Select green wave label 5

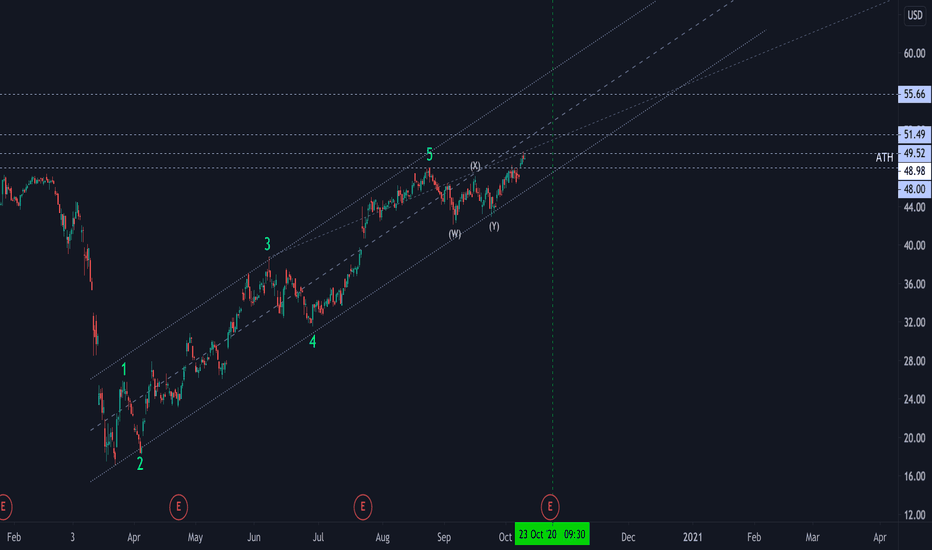429,155
